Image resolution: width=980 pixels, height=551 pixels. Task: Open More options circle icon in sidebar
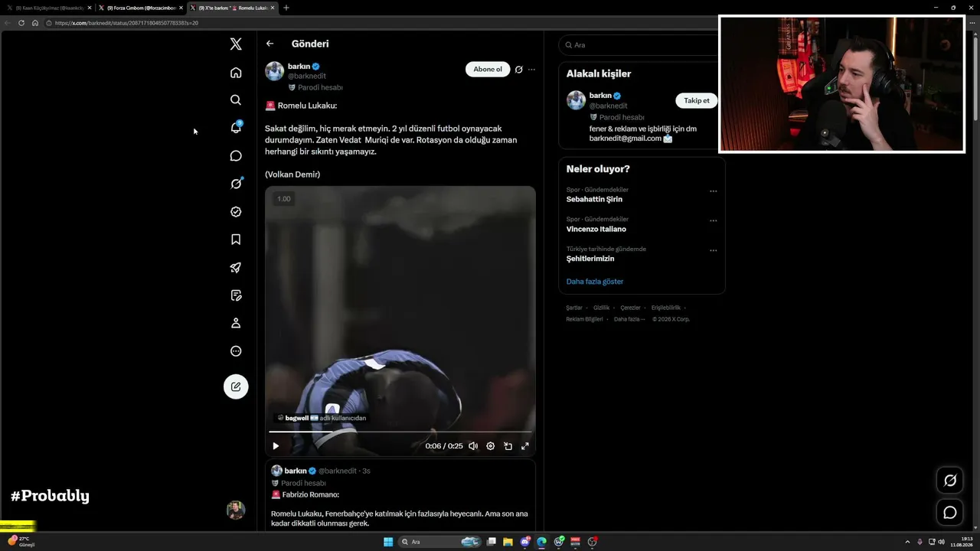point(236,351)
